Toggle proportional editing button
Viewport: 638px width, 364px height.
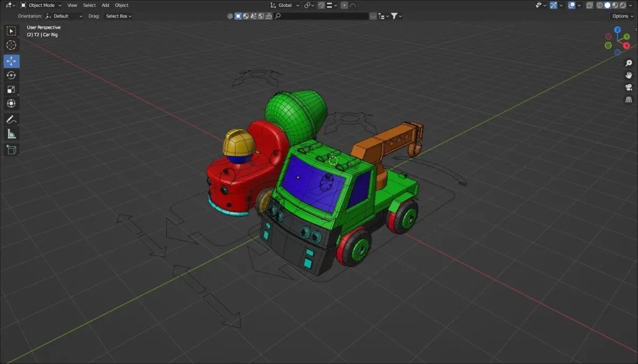coord(344,5)
